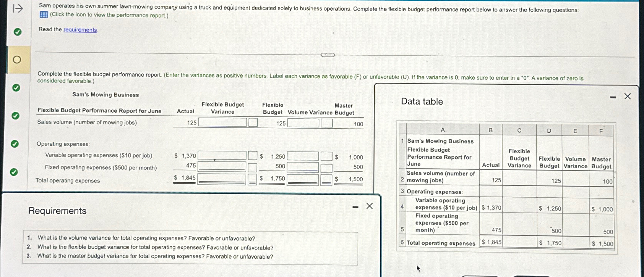Select F/U box for total volume variance
The image size is (644, 277).
tap(326, 180)
